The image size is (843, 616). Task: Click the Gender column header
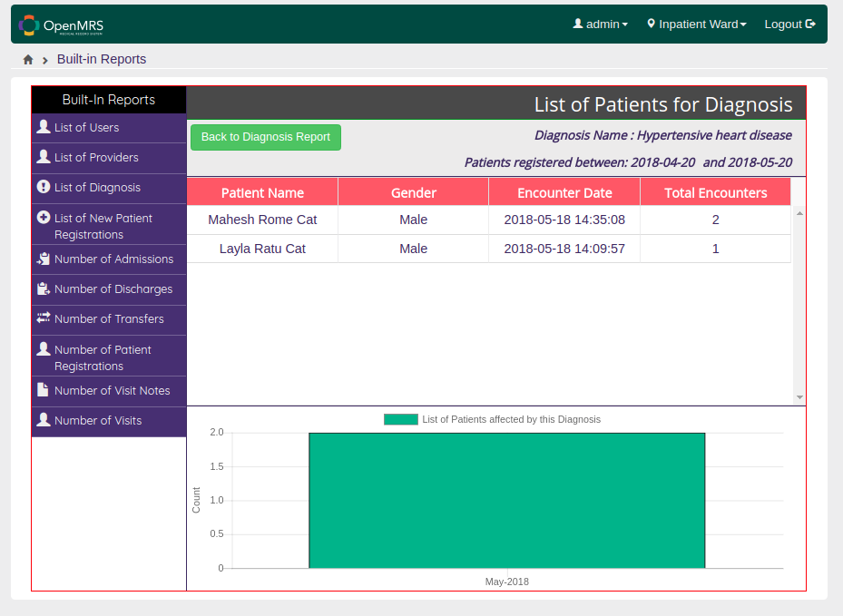414,192
